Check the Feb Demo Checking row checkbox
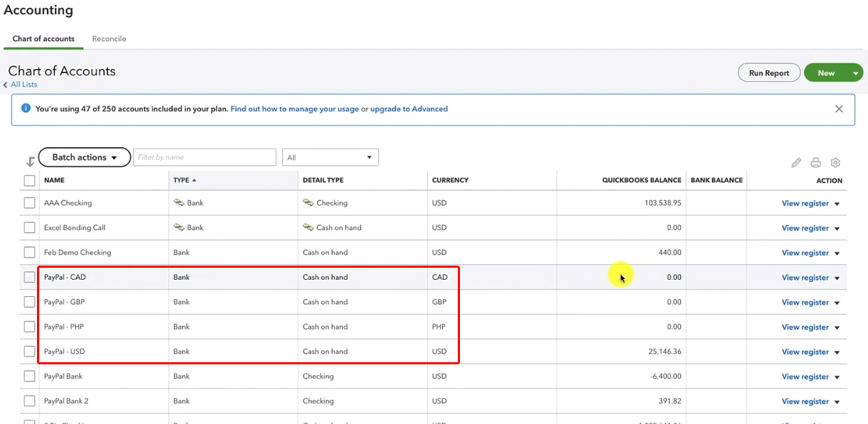This screenshot has width=868, height=424. pyautogui.click(x=29, y=252)
